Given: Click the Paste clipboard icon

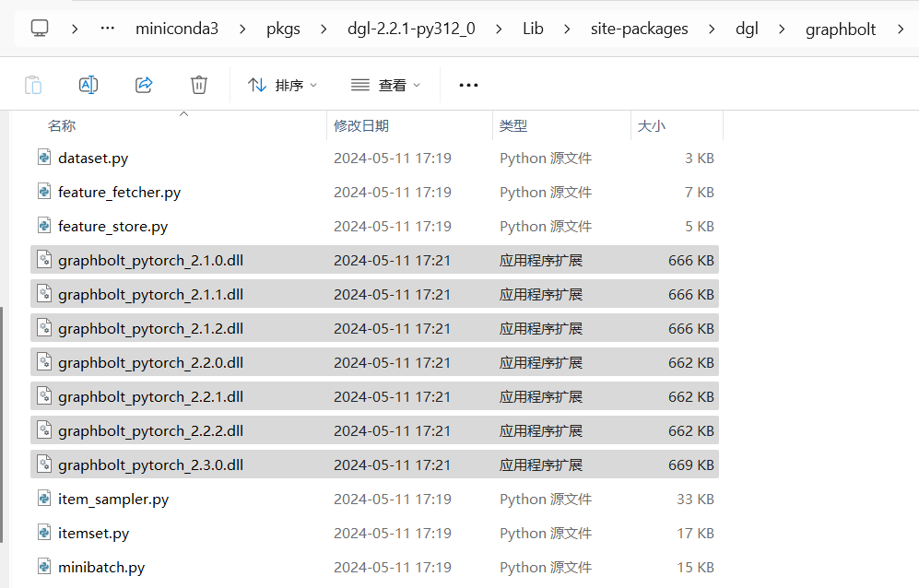Looking at the screenshot, I should point(33,85).
